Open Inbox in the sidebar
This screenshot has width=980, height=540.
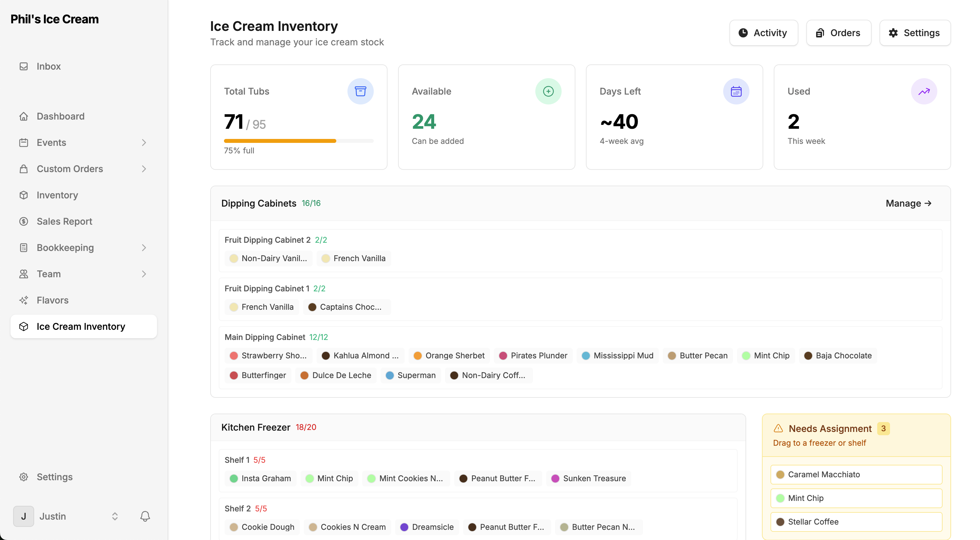tap(49, 66)
